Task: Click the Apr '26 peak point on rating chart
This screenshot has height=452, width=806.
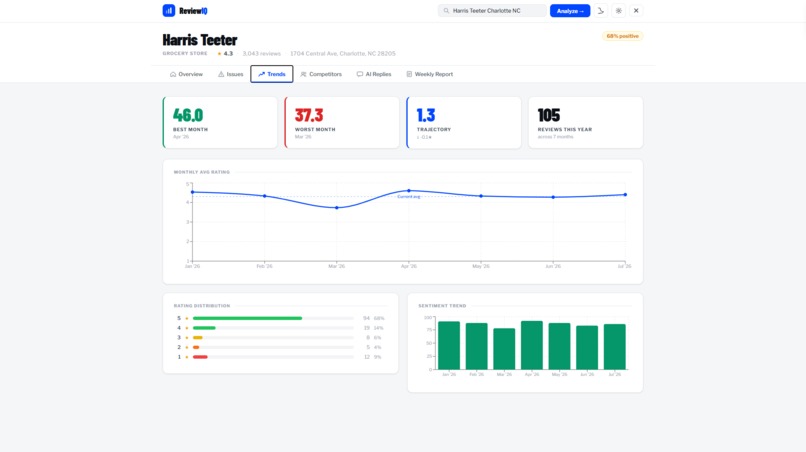Action: coord(409,191)
